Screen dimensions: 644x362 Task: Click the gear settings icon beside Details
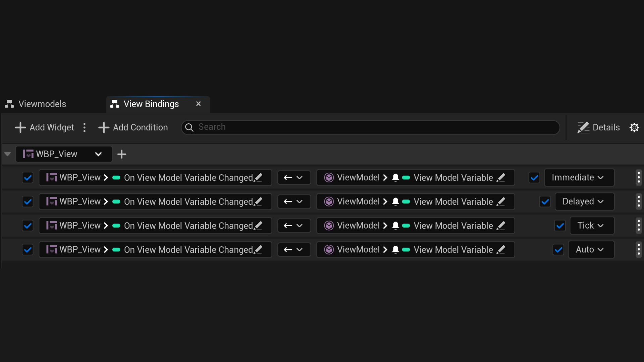(634, 127)
